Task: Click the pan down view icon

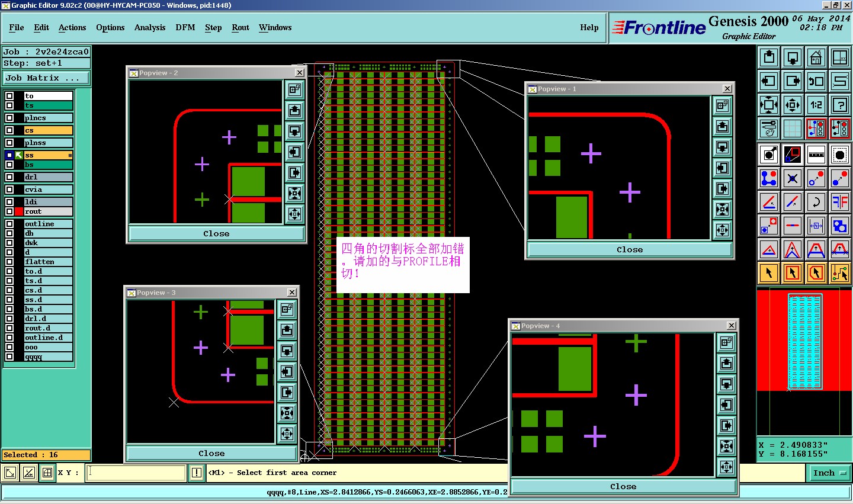Action: coord(793,57)
